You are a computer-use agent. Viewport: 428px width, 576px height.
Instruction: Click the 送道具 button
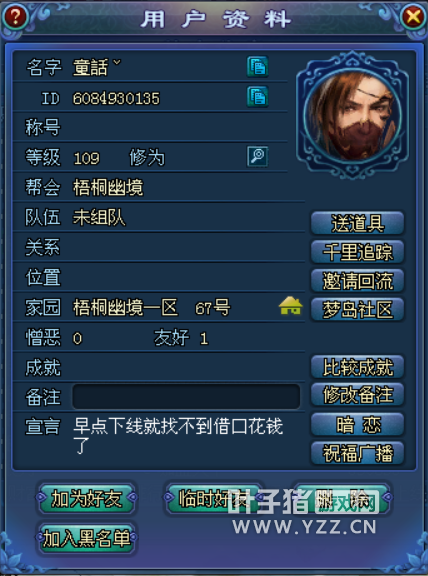(357, 223)
